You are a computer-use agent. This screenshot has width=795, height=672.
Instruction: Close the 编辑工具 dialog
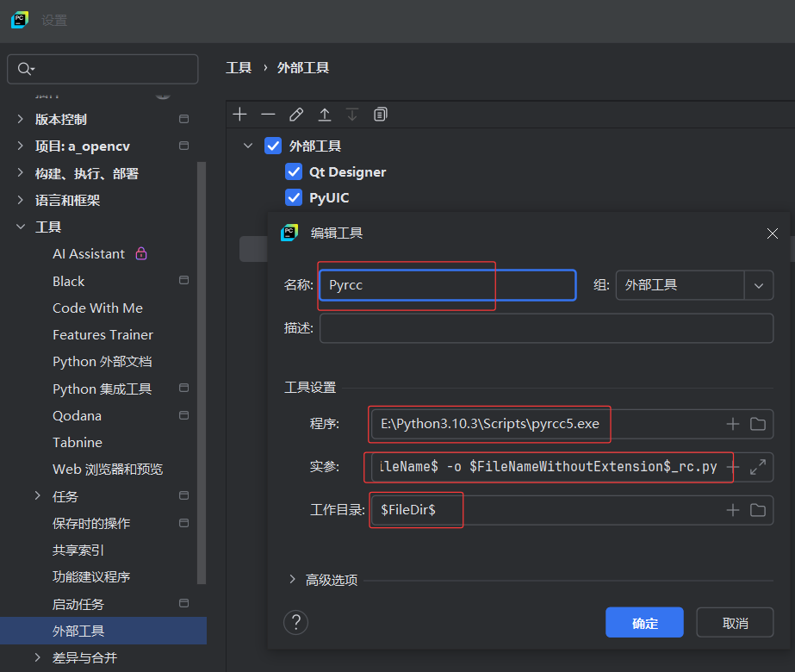point(773,233)
